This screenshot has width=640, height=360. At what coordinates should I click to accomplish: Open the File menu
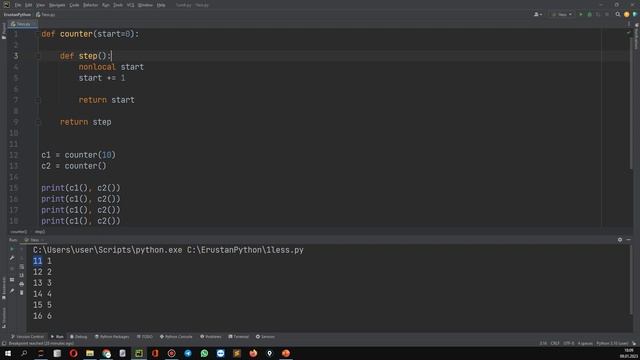coord(18,5)
